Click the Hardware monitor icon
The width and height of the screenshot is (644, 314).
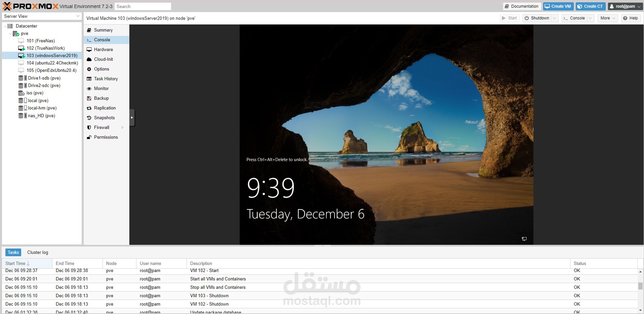tap(89, 50)
